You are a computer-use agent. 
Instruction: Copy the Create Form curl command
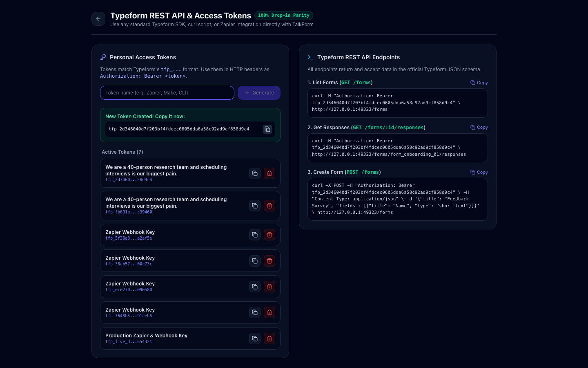click(x=479, y=172)
